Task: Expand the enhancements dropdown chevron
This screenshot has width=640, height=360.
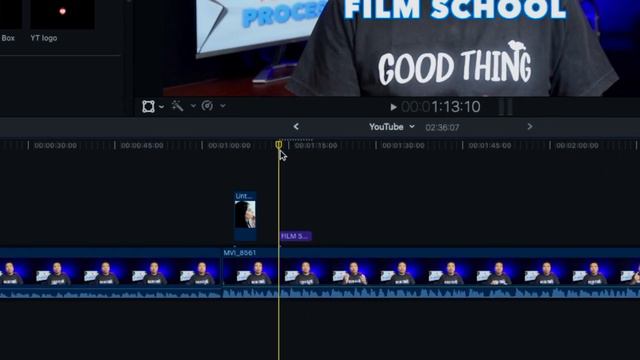Action: coord(193,106)
